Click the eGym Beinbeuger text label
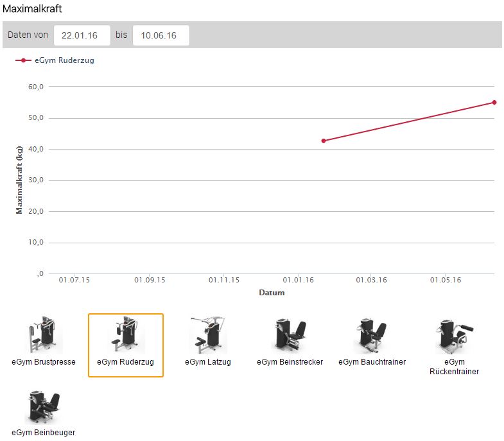This screenshot has width=504, height=441. coord(44,433)
